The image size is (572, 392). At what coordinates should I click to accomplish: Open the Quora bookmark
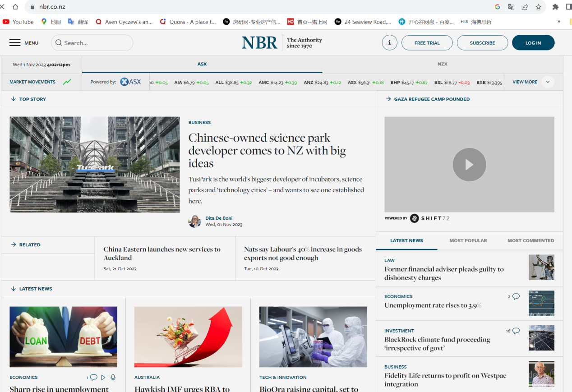[188, 22]
